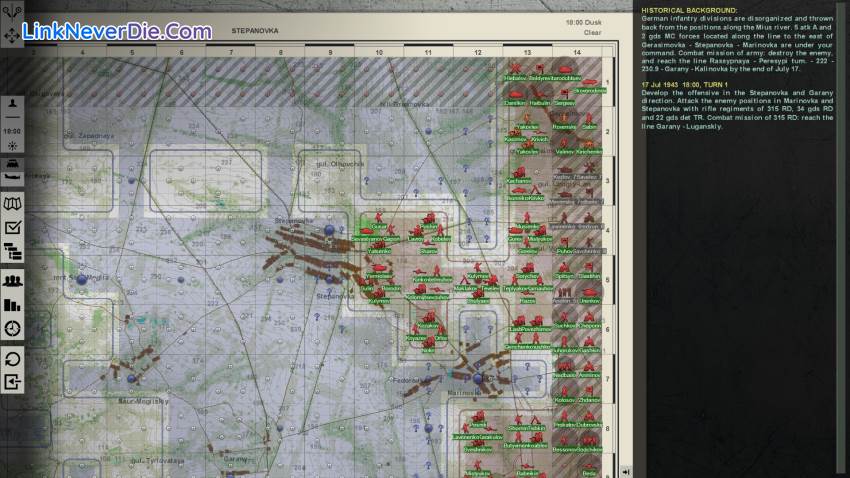Click the 'Clear' weather label

click(593, 33)
